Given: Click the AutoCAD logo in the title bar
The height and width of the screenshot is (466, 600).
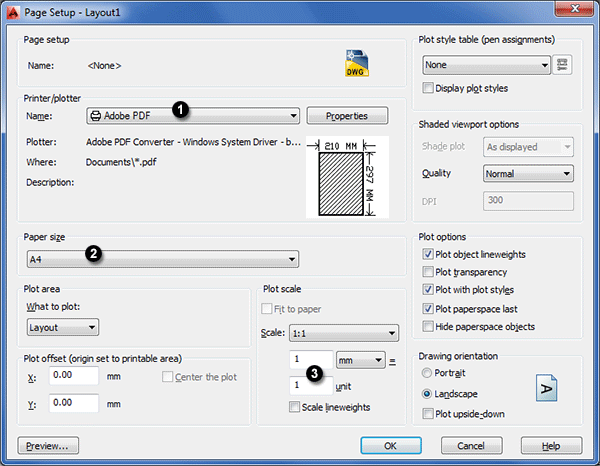Looking at the screenshot, I should click(13, 12).
